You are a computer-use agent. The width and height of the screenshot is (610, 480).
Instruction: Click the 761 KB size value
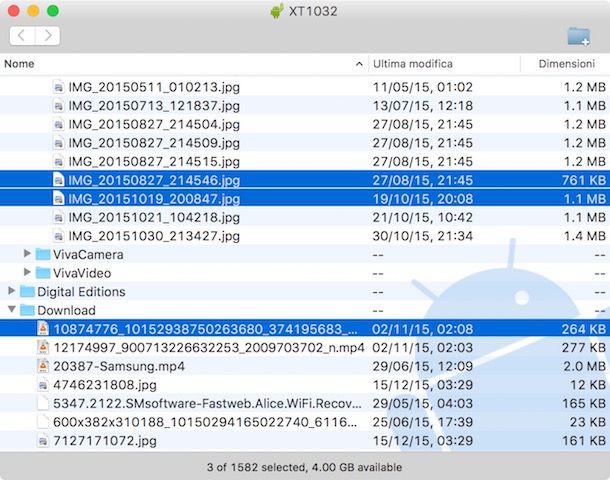(584, 180)
